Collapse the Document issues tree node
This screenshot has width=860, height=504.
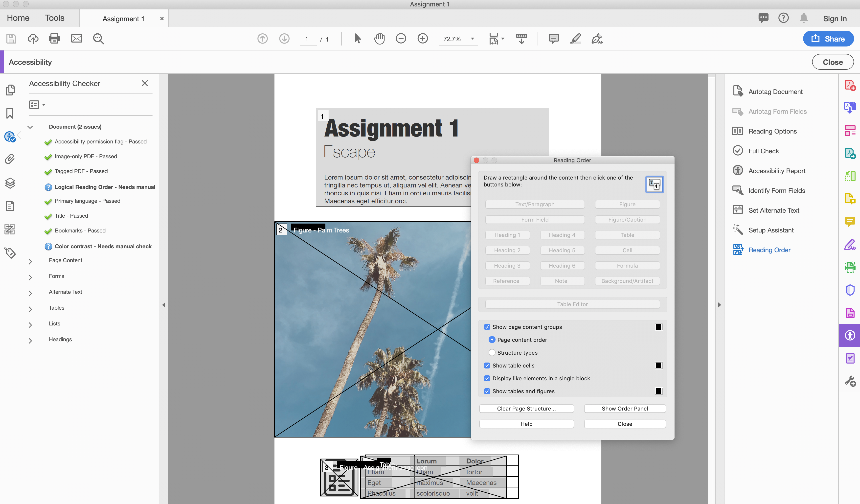(x=30, y=127)
